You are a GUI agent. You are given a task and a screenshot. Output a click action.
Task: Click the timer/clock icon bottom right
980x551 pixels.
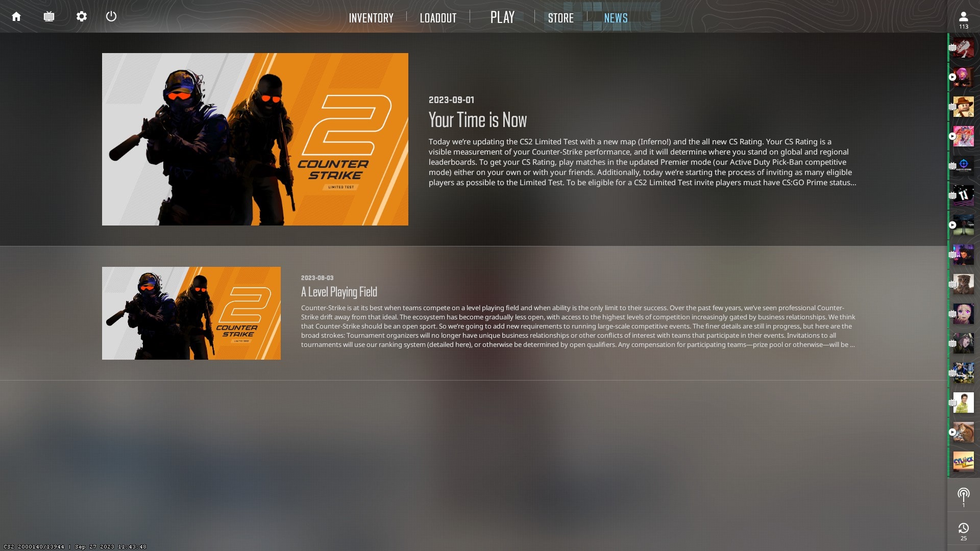click(x=964, y=529)
